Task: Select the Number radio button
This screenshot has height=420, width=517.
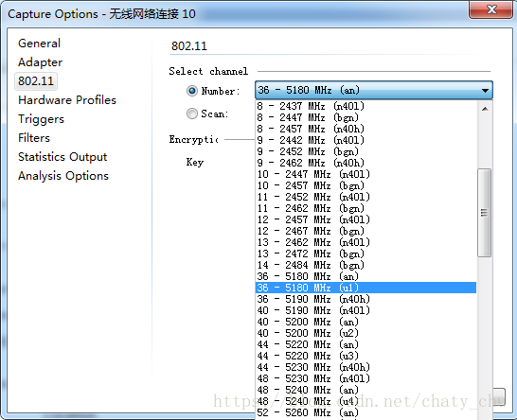Action: pos(192,91)
